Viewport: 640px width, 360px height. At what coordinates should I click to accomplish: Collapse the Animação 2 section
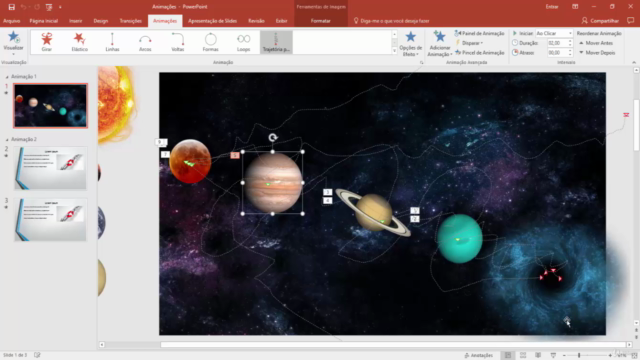[7, 140]
